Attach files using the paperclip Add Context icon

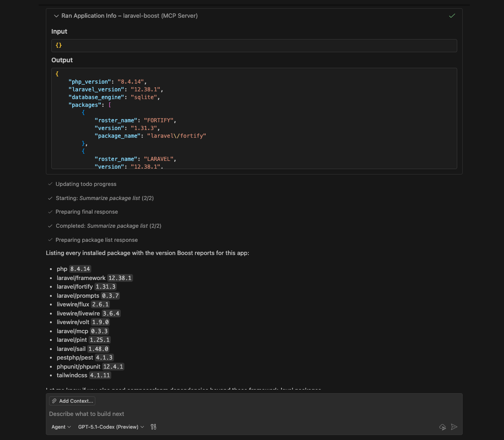click(54, 400)
